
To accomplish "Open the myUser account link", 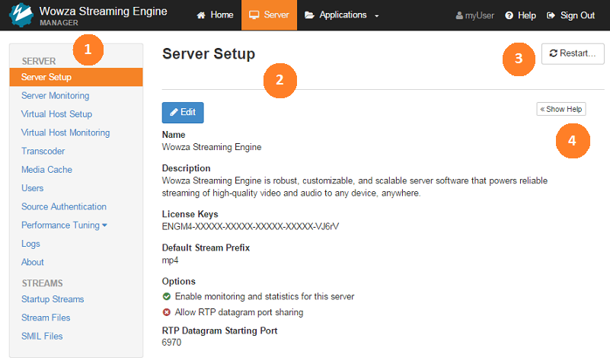I will click(x=474, y=15).
